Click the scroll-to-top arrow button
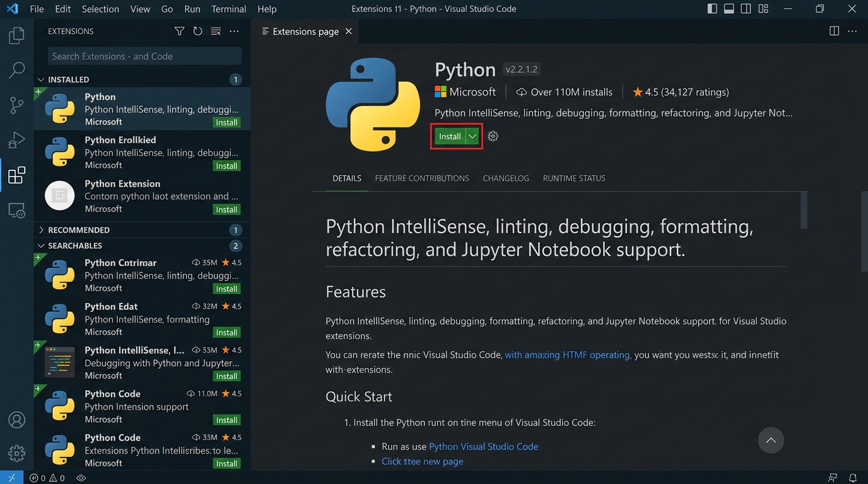Image resolution: width=868 pixels, height=484 pixels. pos(771,441)
